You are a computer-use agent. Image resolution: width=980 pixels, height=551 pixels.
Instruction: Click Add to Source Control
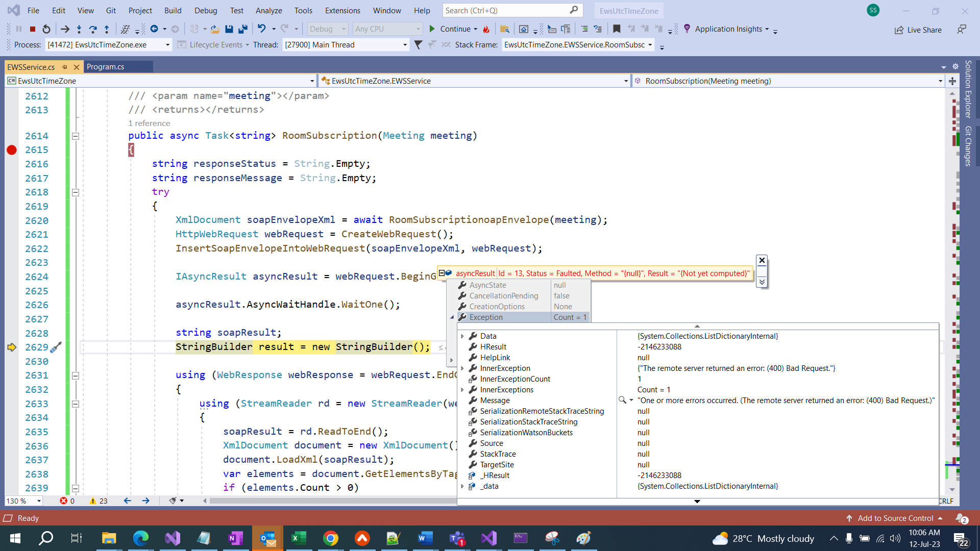[x=894, y=518]
